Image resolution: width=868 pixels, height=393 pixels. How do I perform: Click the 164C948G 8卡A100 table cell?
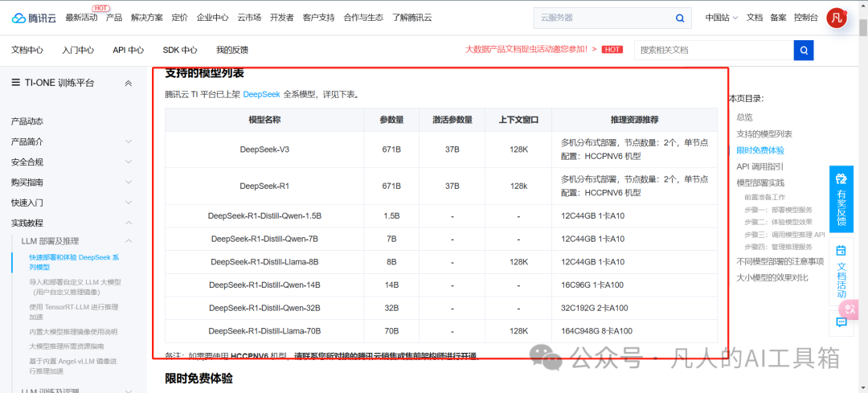tap(634, 331)
